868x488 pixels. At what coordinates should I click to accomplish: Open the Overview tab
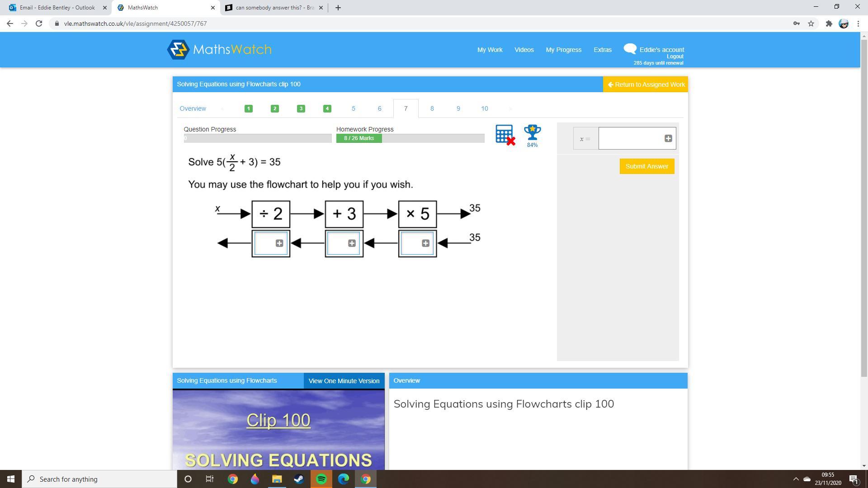tap(193, 108)
